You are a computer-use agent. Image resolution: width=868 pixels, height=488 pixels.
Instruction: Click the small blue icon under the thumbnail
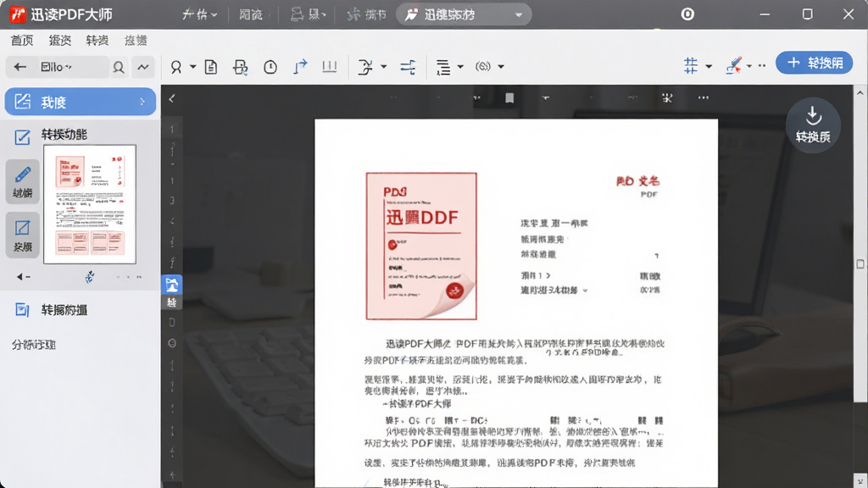coord(90,277)
